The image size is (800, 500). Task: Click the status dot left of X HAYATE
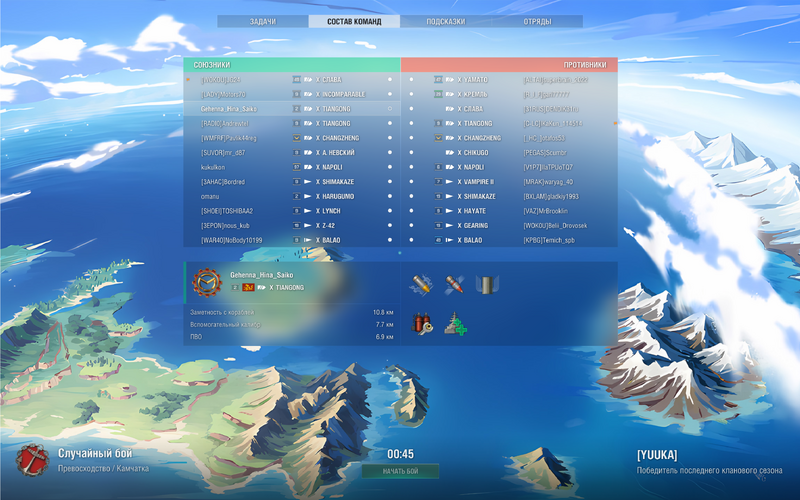411,211
